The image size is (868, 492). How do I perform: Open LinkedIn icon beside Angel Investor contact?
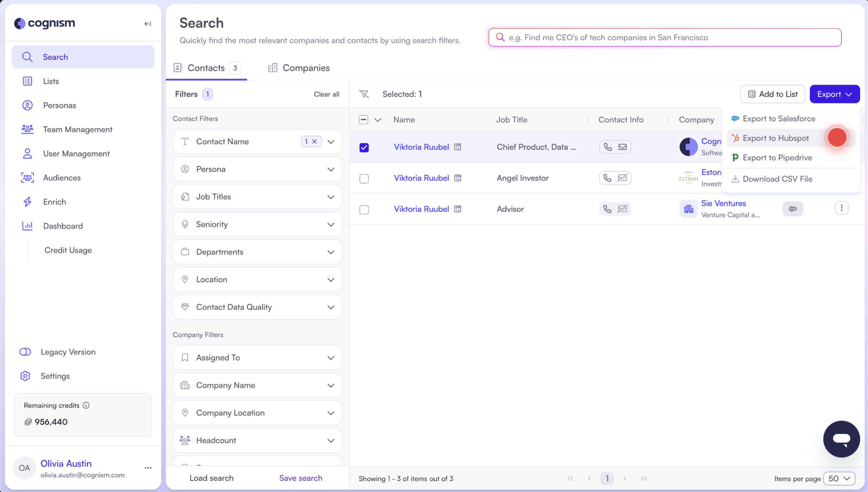(458, 178)
